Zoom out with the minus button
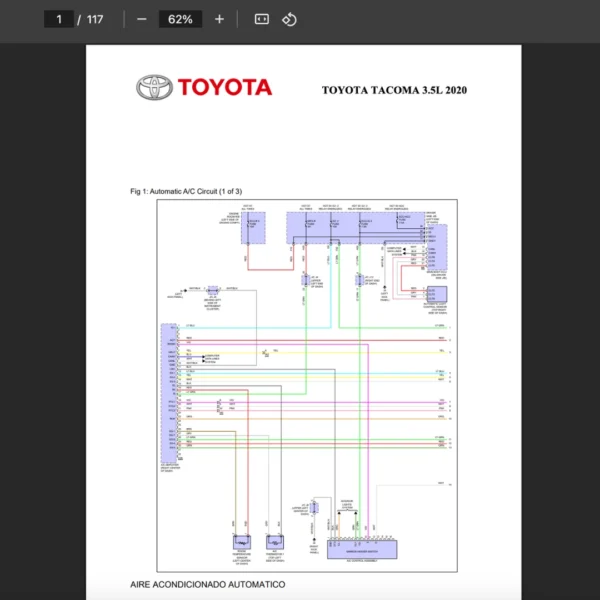 pyautogui.click(x=142, y=19)
